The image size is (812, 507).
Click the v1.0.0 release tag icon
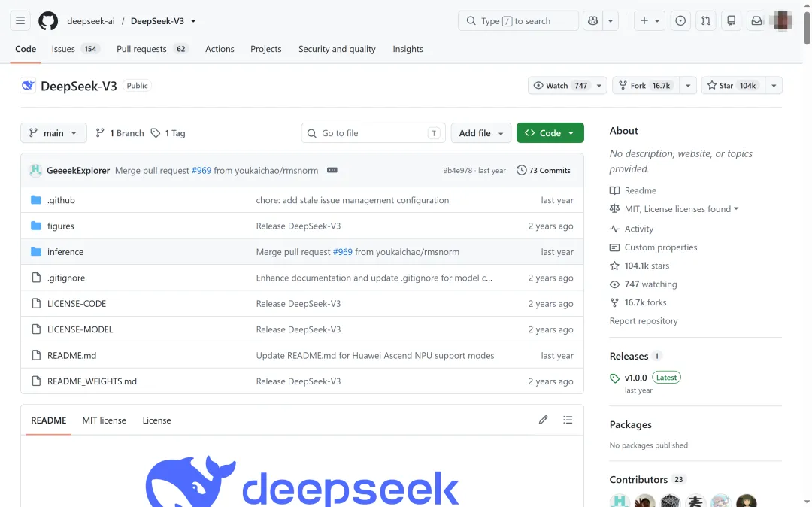pyautogui.click(x=615, y=378)
